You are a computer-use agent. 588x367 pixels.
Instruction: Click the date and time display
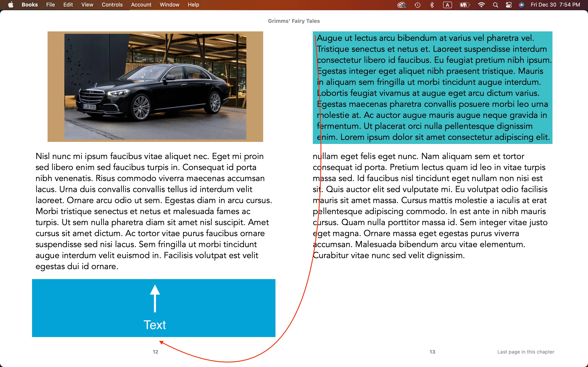pos(555,5)
